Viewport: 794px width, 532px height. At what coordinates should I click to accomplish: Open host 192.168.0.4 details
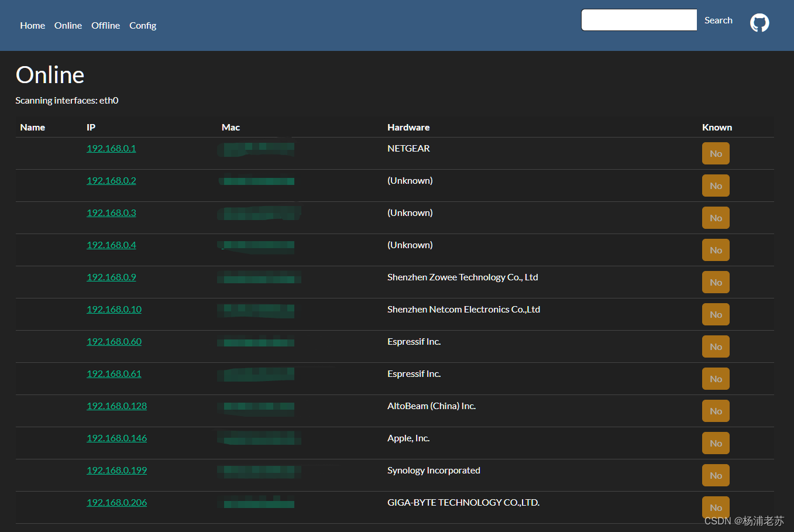tap(111, 245)
